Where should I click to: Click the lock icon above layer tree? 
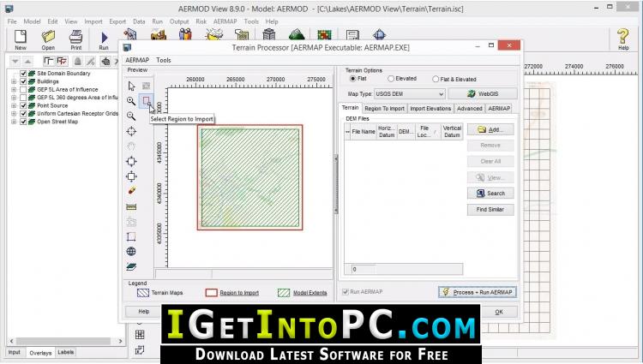pyautogui.click(x=77, y=62)
